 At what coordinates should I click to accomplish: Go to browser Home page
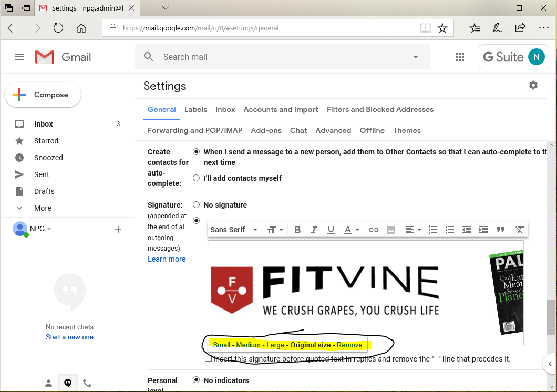[x=81, y=28]
